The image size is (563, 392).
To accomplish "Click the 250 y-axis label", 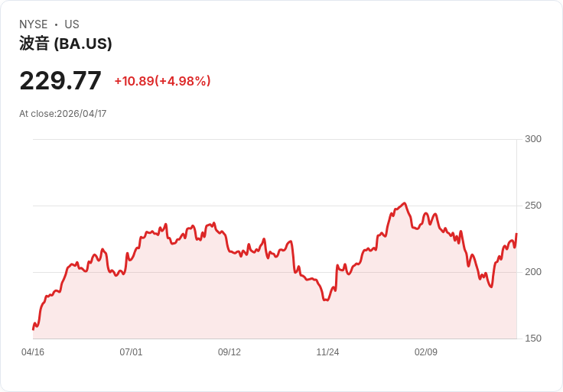I will click(x=533, y=206).
